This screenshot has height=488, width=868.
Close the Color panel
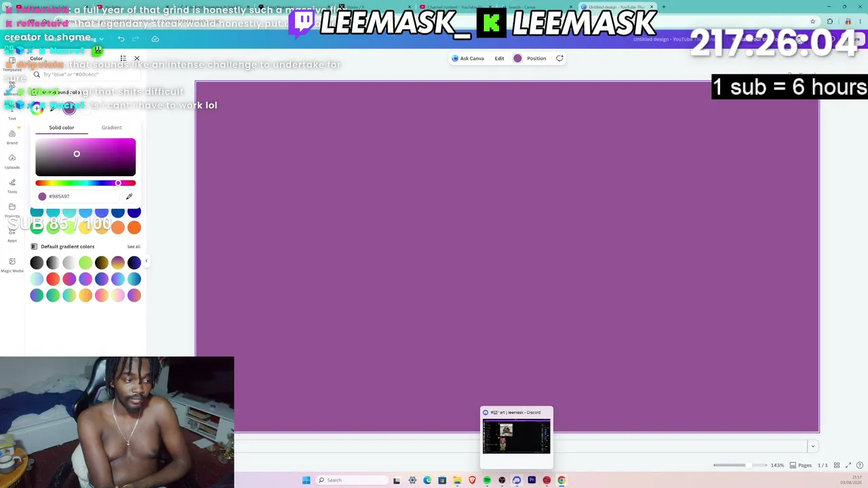pos(137,58)
